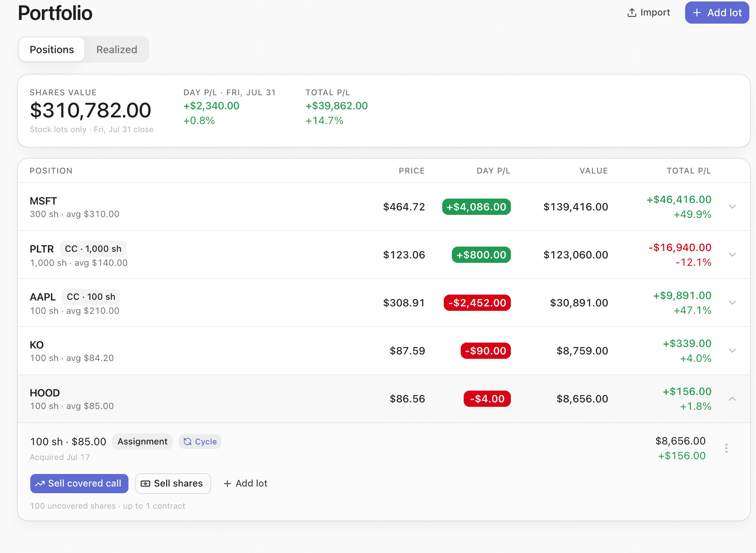Click the cash icon on Sell shares

[145, 484]
